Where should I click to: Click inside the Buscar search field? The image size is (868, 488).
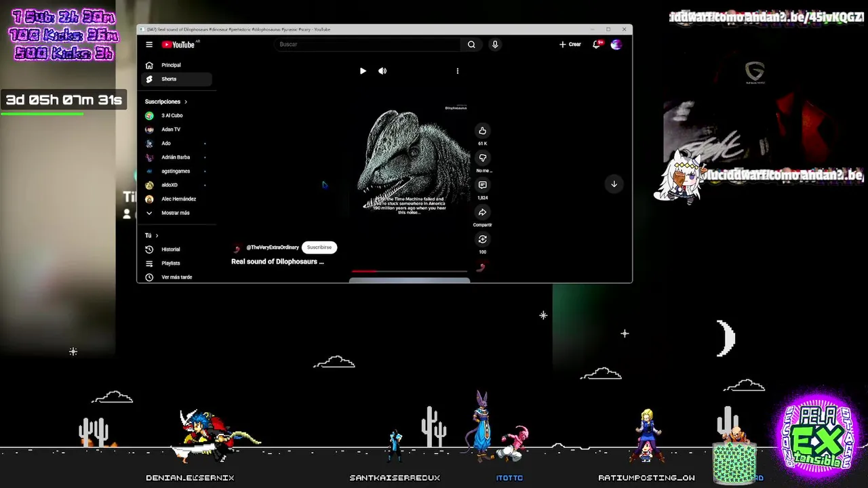tap(370, 45)
